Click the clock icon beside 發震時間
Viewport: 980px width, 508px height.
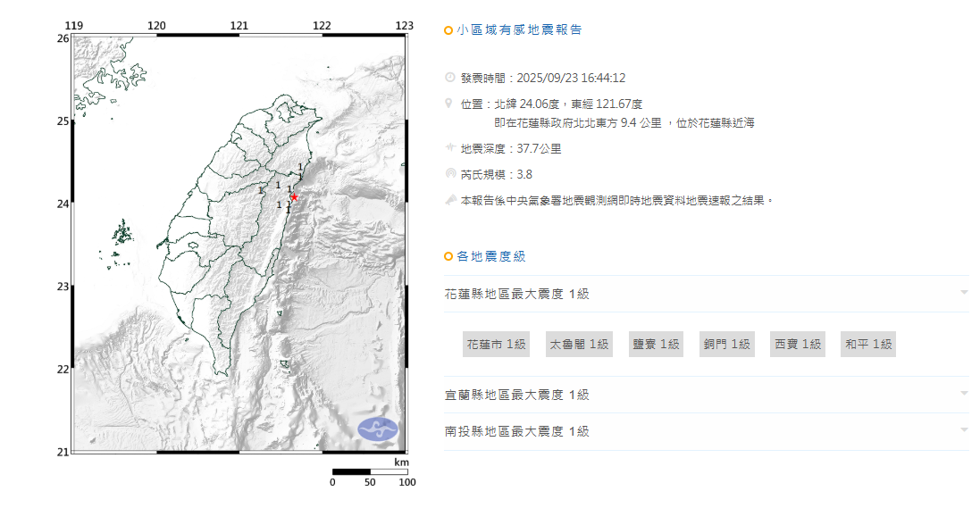tap(449, 78)
